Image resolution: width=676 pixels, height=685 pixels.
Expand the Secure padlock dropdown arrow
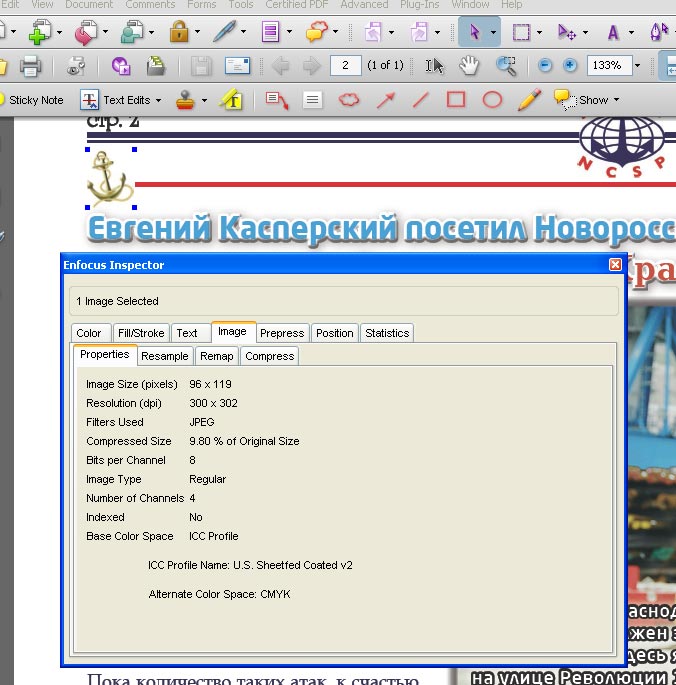(197, 32)
